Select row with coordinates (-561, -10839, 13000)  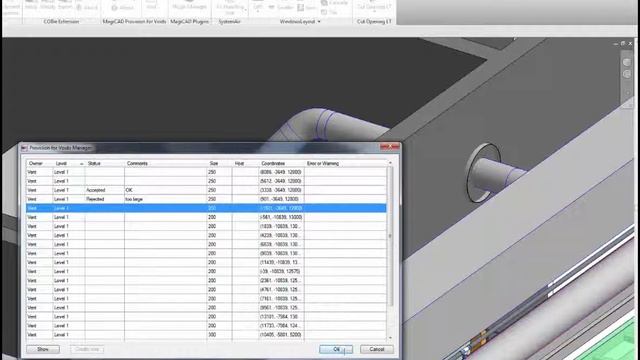[x=206, y=217]
